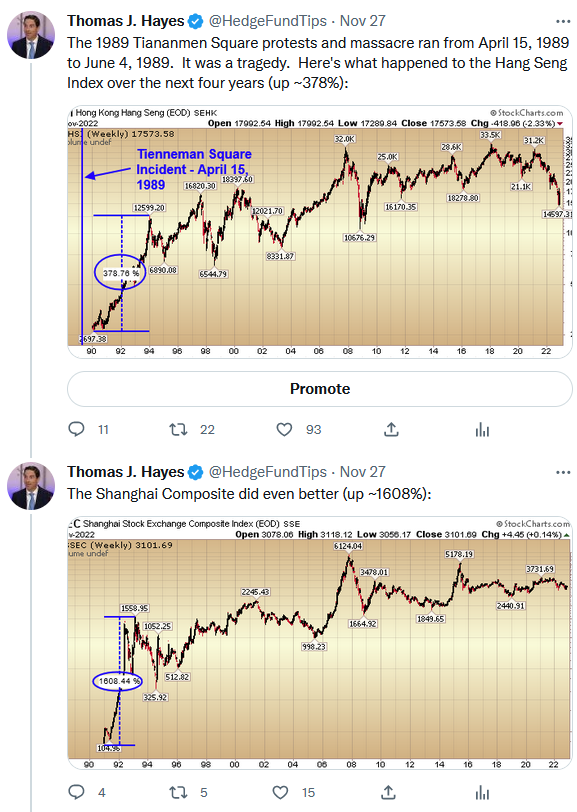This screenshot has width=577, height=812.
Task: Reply to the Hang Seng Index tweet
Action: (77, 429)
